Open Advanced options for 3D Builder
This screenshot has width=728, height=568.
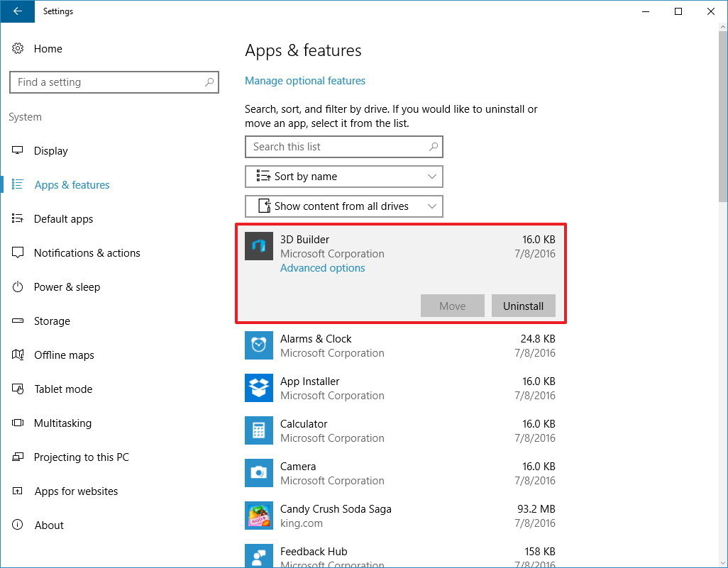coord(323,268)
